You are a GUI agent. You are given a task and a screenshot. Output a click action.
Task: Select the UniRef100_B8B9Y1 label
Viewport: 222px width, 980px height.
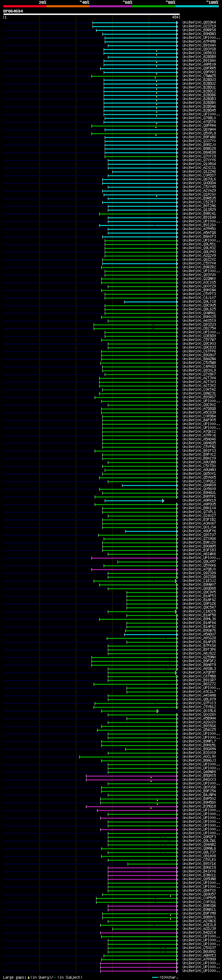(x=199, y=917)
